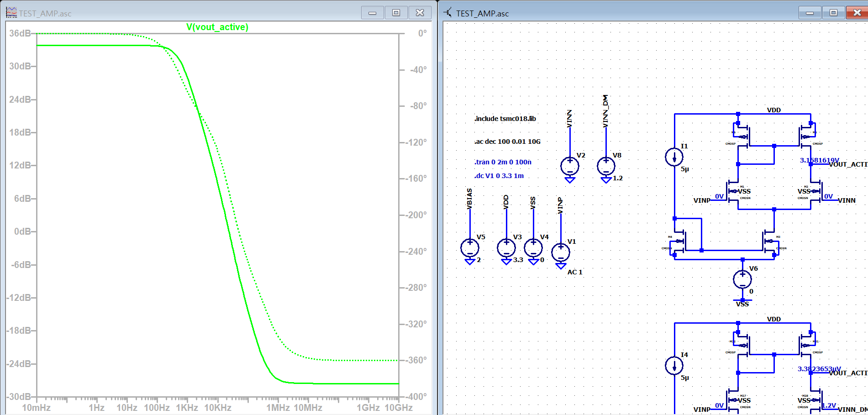This screenshot has height=415, width=868.
Task: Select voltage source V8 symbol
Action: coord(606,166)
